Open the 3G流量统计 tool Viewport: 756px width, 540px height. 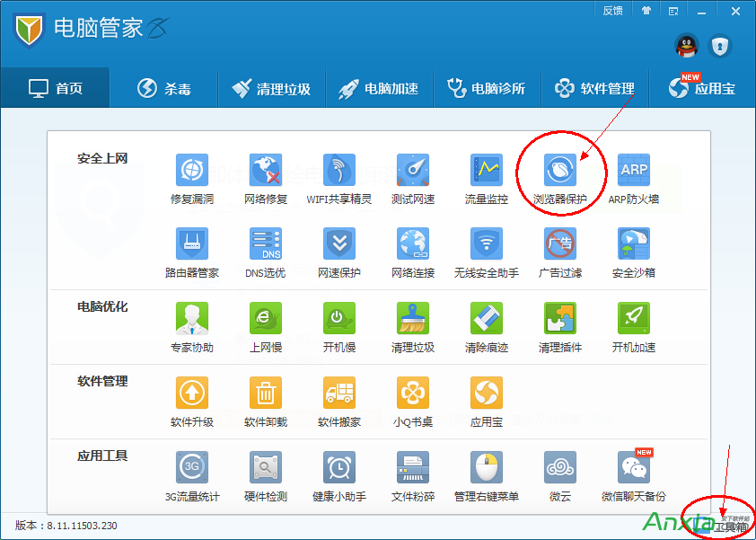point(192,477)
